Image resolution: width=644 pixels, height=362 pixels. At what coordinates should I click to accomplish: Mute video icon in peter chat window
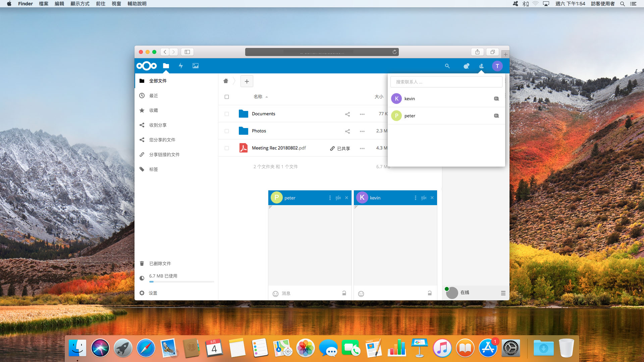(x=338, y=198)
